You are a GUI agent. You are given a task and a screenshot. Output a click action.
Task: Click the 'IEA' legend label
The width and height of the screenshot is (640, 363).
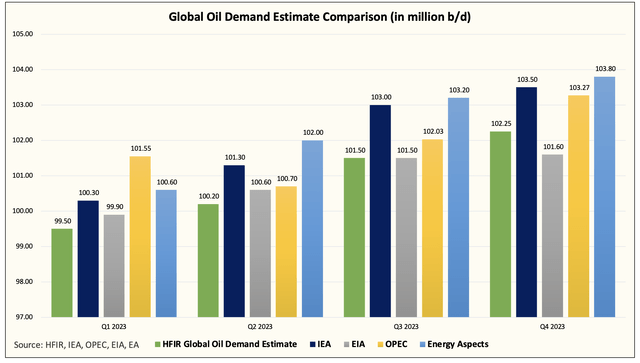(324, 344)
